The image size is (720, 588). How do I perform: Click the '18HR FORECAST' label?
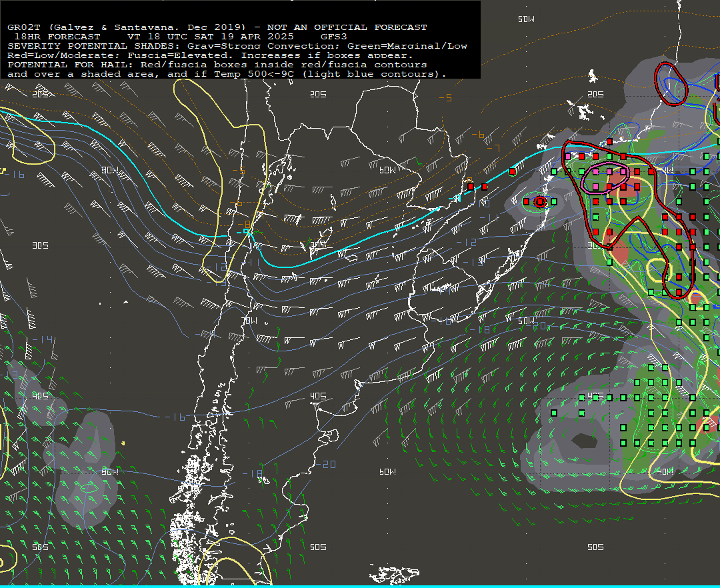pyautogui.click(x=57, y=37)
